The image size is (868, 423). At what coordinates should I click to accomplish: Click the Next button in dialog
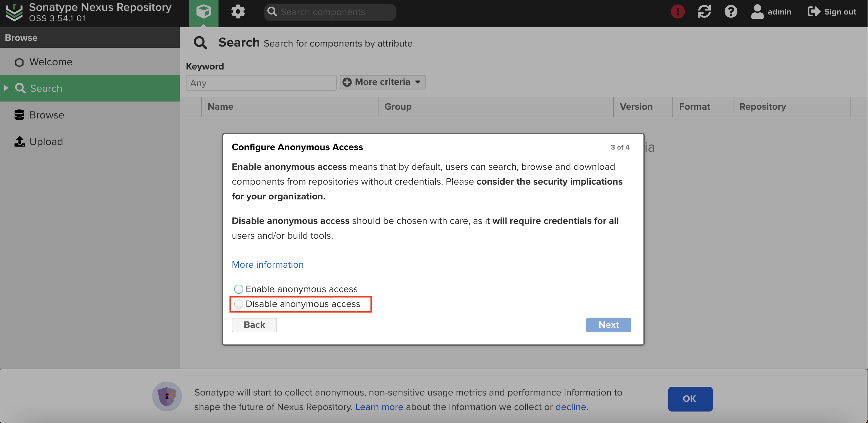(x=608, y=325)
